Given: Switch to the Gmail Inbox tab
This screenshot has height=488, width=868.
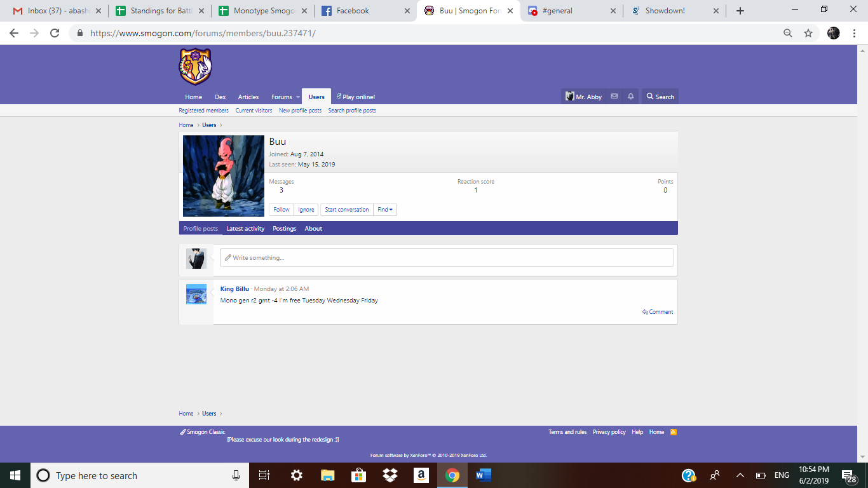Looking at the screenshot, I should [57, 11].
